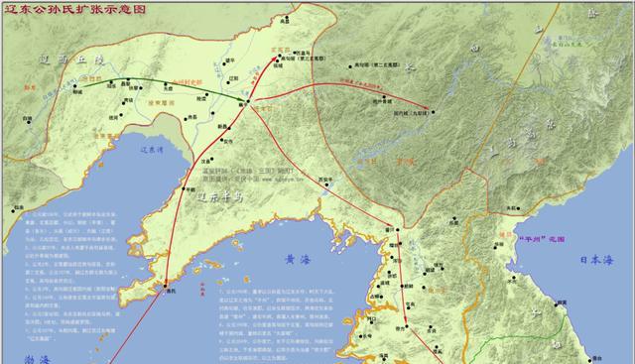Click the 平郭 city dot on peninsula coast
635x364 pixels.
pyautogui.click(x=183, y=188)
